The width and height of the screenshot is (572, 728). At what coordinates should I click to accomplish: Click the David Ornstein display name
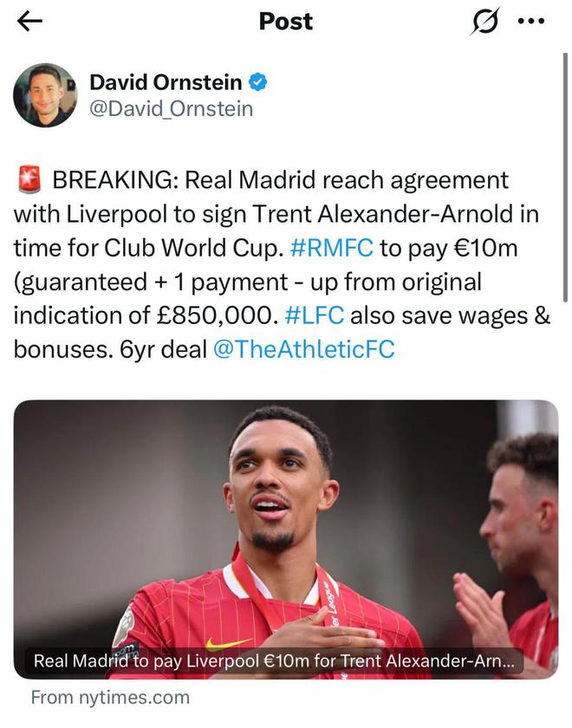click(x=166, y=82)
